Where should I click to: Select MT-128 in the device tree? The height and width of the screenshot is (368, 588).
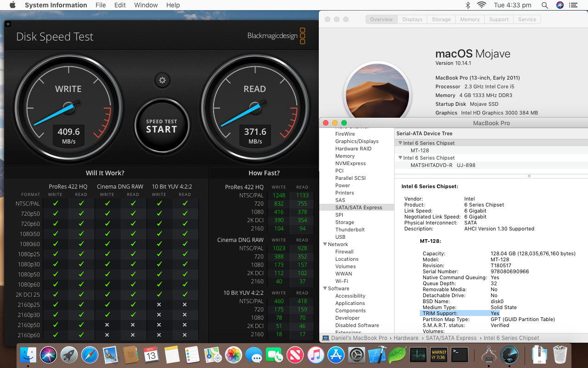click(x=419, y=150)
